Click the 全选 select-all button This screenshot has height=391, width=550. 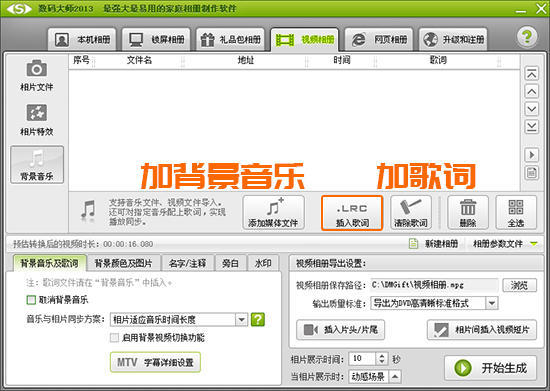(x=516, y=213)
